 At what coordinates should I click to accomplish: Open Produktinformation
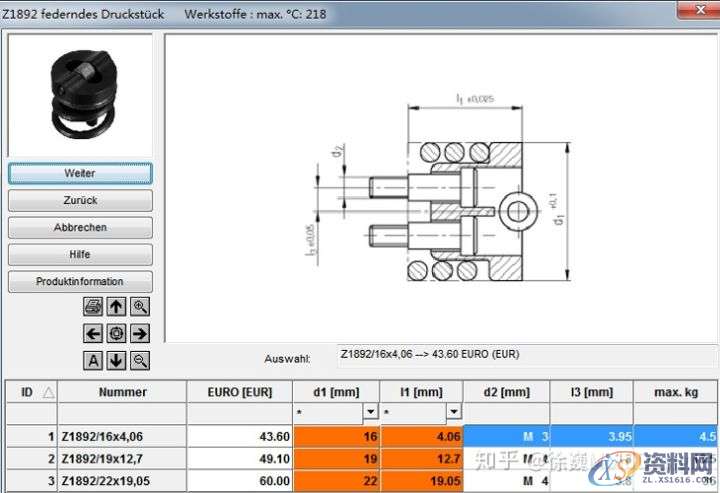pyautogui.click(x=80, y=281)
